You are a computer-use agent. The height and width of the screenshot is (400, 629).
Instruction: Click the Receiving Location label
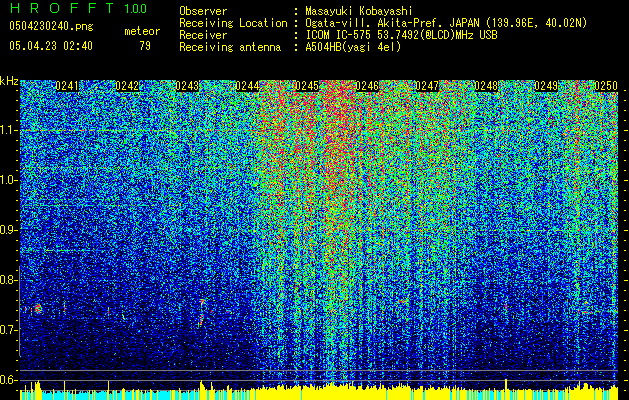coord(233,23)
